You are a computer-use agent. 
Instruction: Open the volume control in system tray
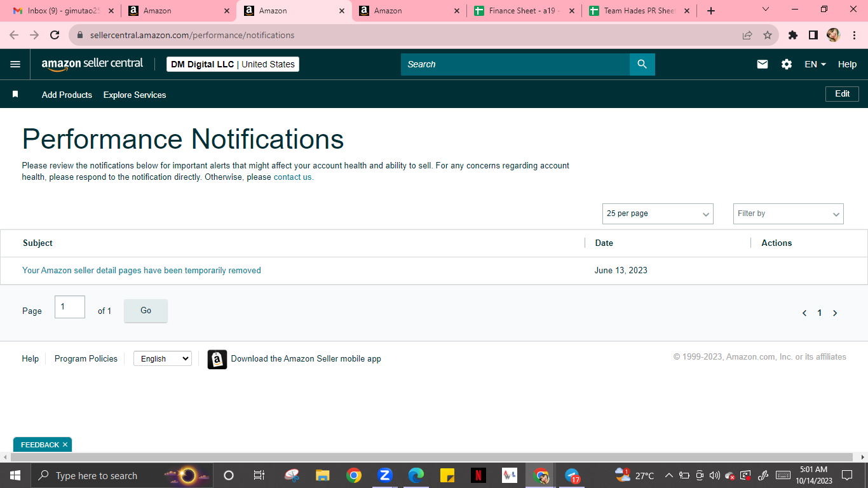(x=715, y=475)
